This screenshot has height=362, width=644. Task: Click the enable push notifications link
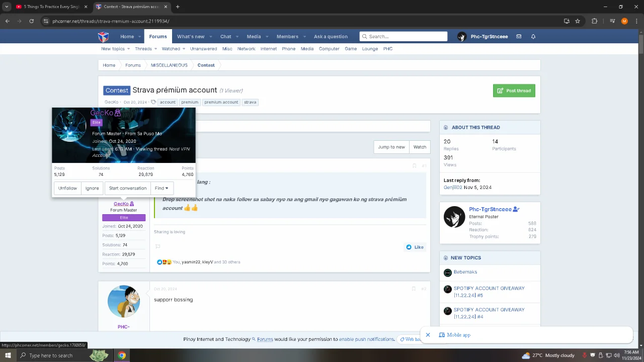(x=367, y=339)
